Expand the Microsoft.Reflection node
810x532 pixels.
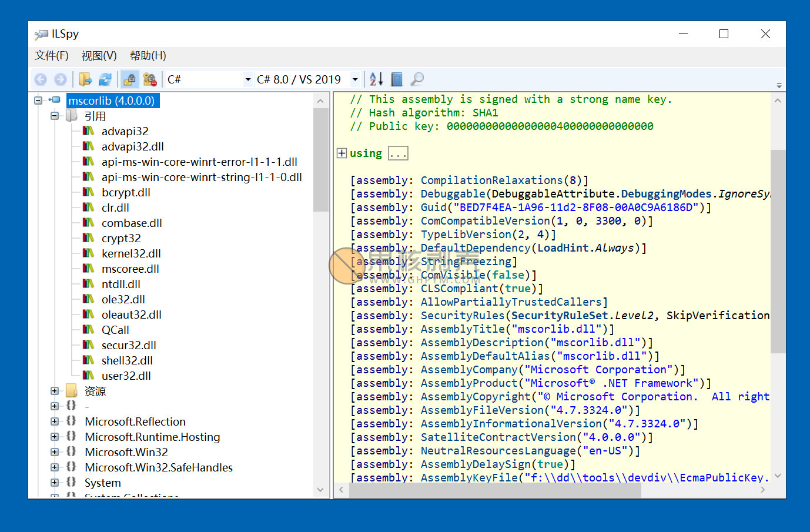point(55,421)
